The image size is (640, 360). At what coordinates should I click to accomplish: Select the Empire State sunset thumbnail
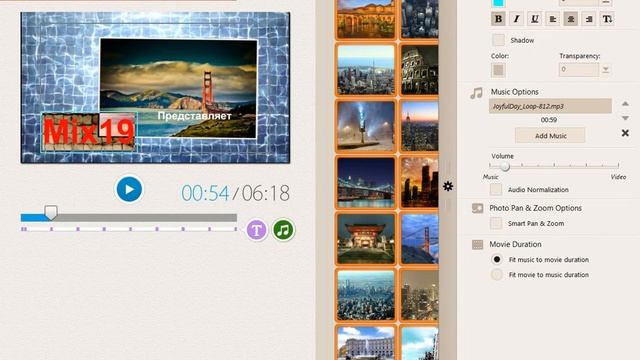[420, 126]
